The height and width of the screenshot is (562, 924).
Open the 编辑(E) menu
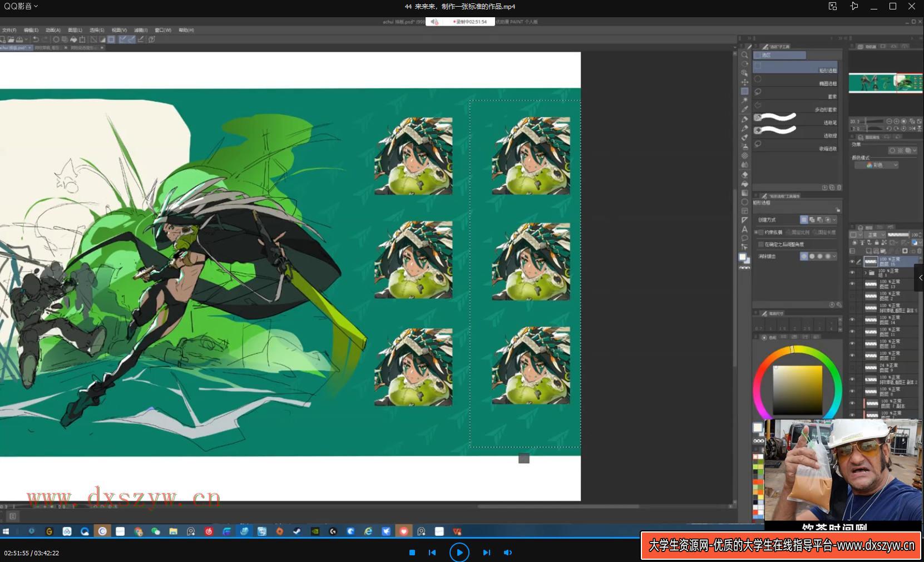(x=31, y=30)
